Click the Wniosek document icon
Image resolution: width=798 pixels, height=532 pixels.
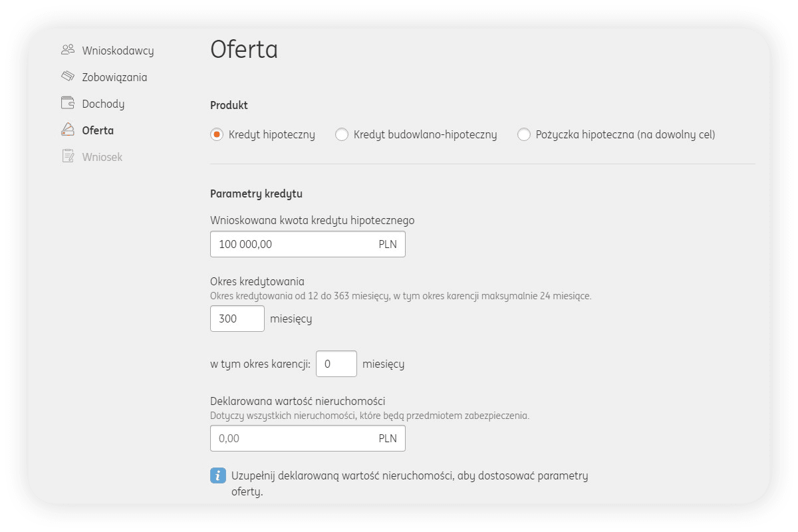click(x=67, y=156)
